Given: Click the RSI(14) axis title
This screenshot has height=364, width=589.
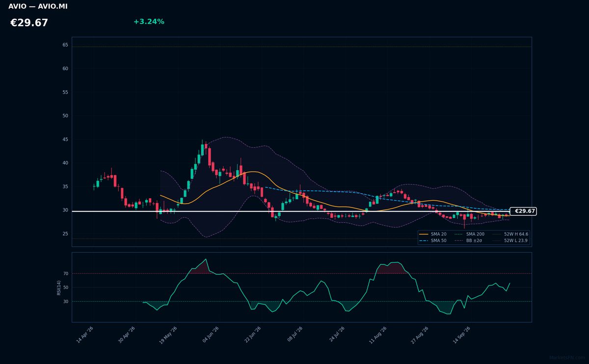Looking at the screenshot, I should (x=59, y=287).
